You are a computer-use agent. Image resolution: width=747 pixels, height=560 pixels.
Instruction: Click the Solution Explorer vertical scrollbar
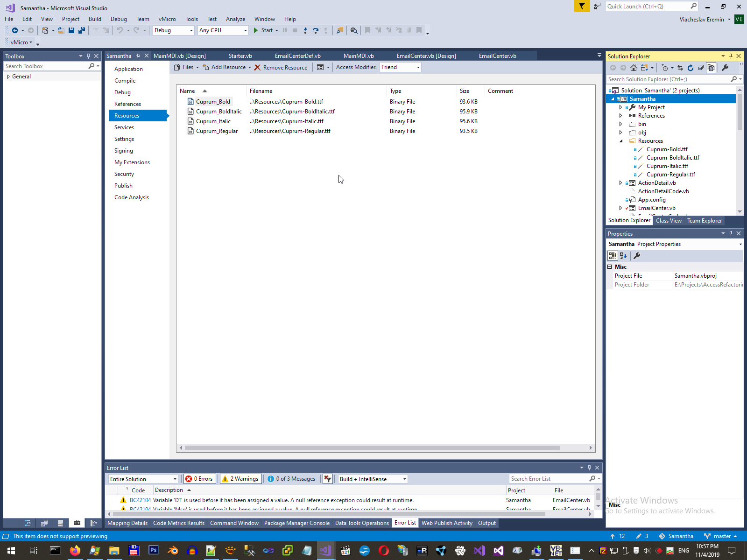tap(740, 112)
